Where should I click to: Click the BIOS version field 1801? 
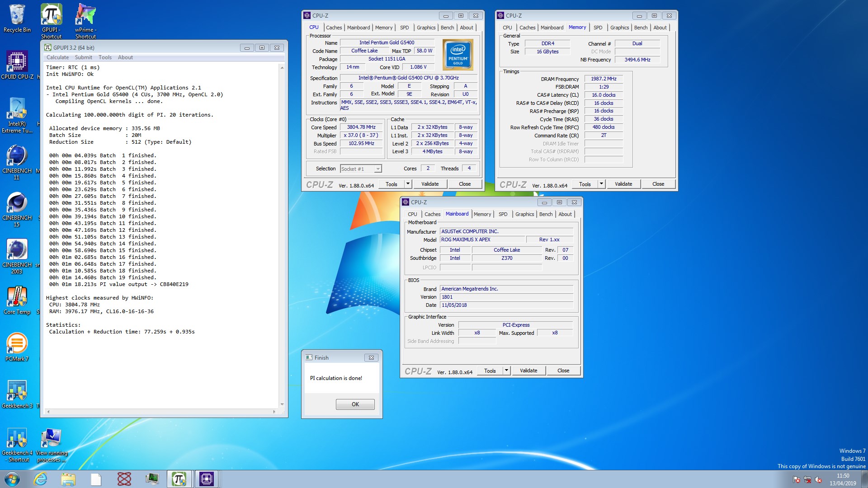point(506,297)
